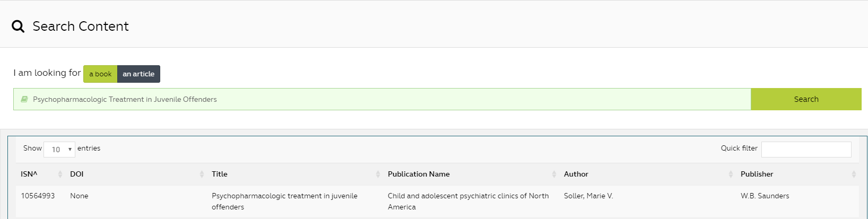The image size is (868, 219).
Task: Click the book icon in search field
Action: pos(24,99)
